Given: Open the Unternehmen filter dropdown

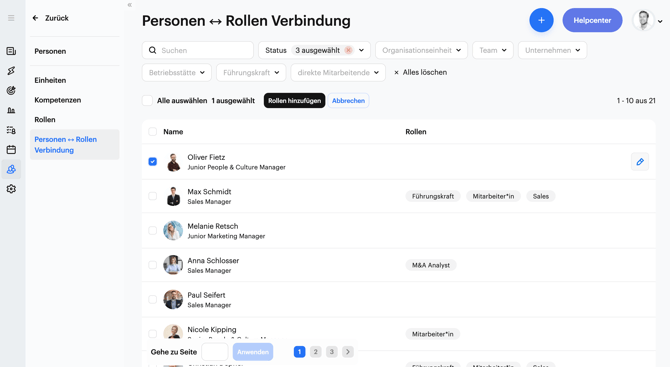Looking at the screenshot, I should tap(552, 50).
